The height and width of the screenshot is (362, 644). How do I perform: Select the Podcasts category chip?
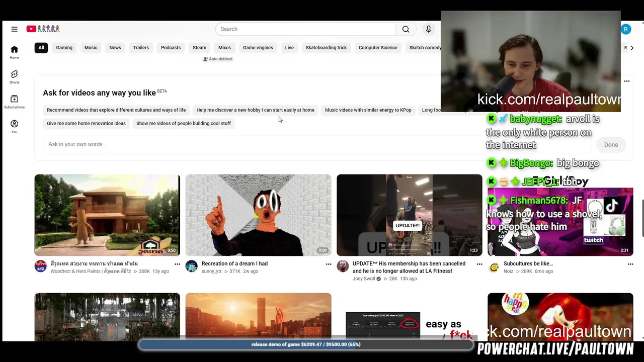[x=171, y=48]
